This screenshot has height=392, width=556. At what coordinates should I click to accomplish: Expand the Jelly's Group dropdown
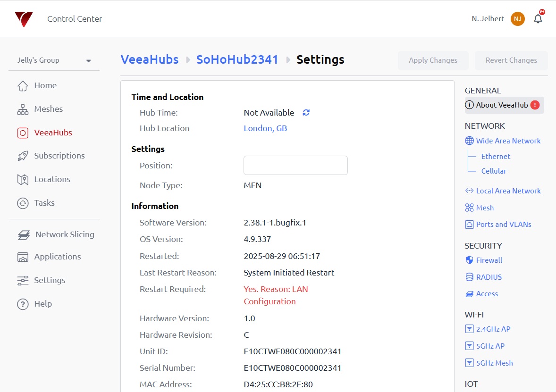pos(54,60)
